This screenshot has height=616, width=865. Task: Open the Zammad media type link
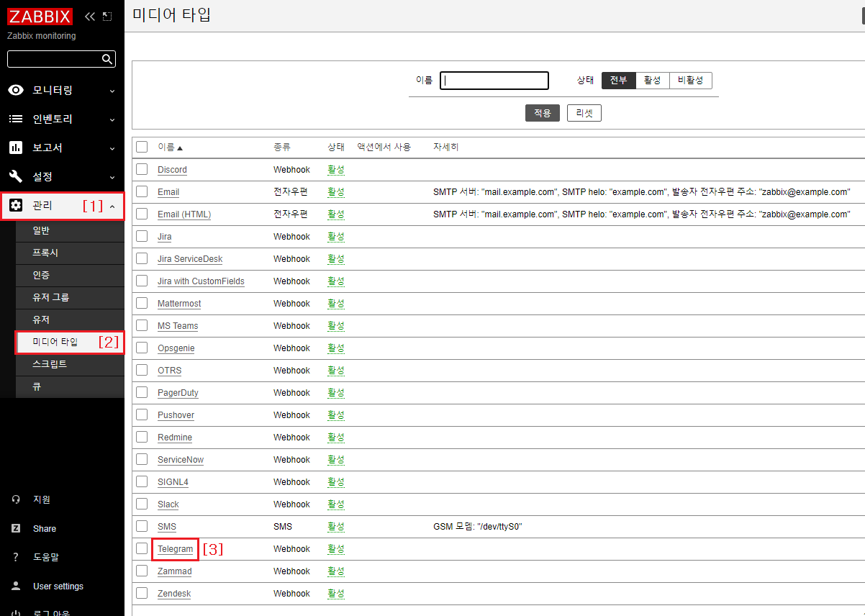tap(175, 571)
